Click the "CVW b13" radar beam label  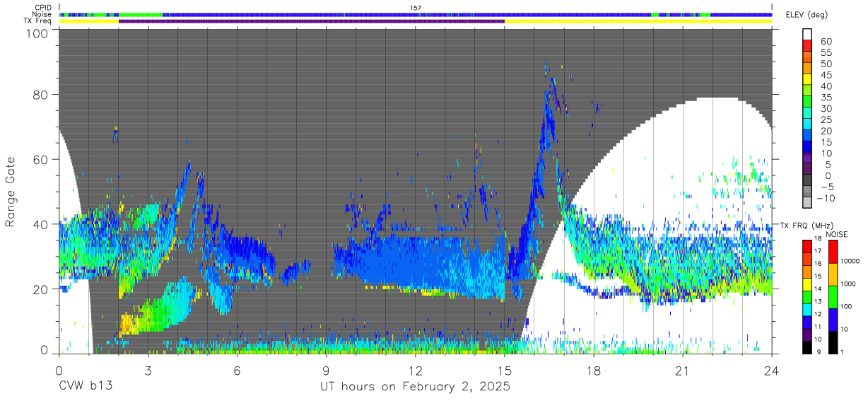(x=85, y=387)
